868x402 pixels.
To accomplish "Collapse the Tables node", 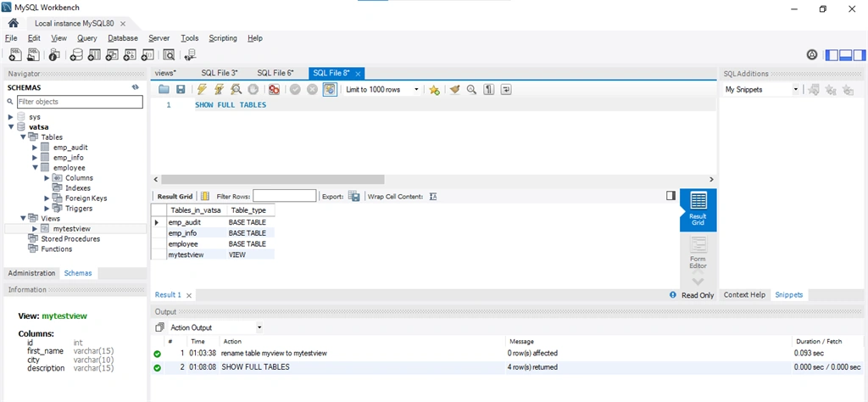I will [23, 137].
